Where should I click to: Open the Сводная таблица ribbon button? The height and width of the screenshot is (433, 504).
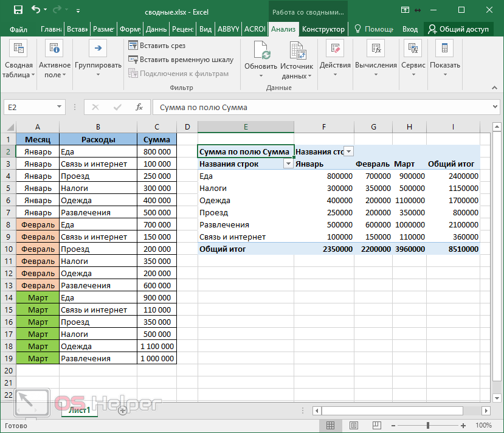point(18,60)
